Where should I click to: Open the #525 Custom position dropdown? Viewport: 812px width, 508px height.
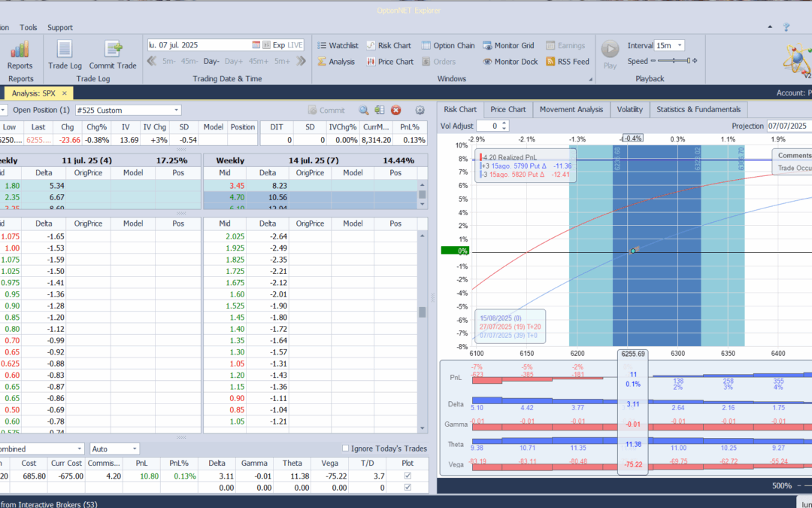(x=177, y=110)
